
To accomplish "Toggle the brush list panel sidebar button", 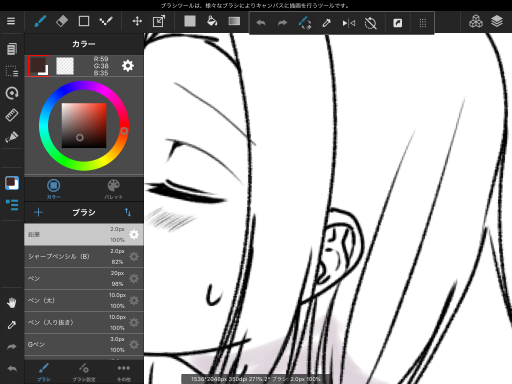I will pos(12,205).
